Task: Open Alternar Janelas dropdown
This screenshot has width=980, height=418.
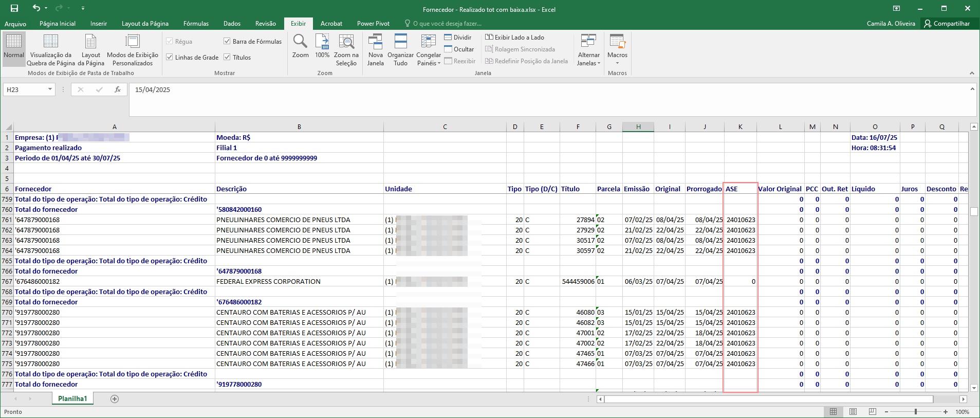Action: click(x=588, y=49)
